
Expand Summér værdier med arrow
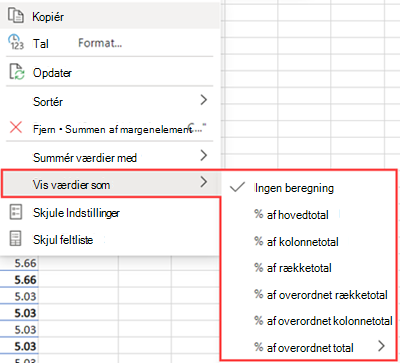(x=204, y=155)
